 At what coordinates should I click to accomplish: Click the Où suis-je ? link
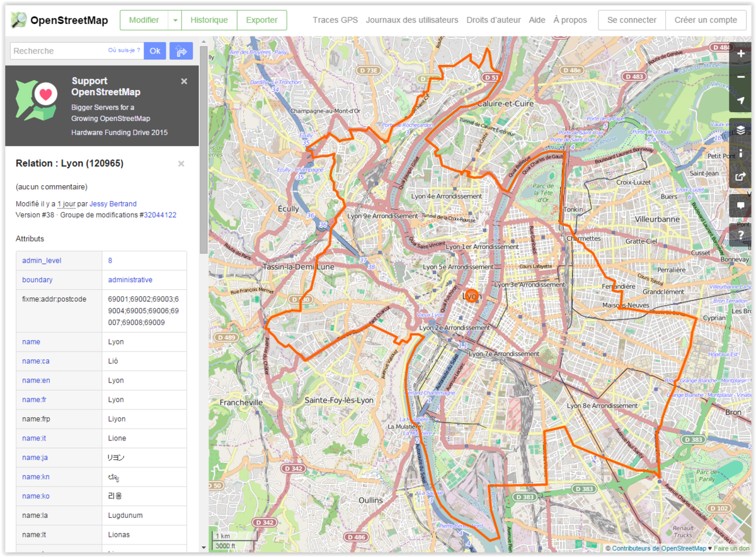click(x=124, y=50)
